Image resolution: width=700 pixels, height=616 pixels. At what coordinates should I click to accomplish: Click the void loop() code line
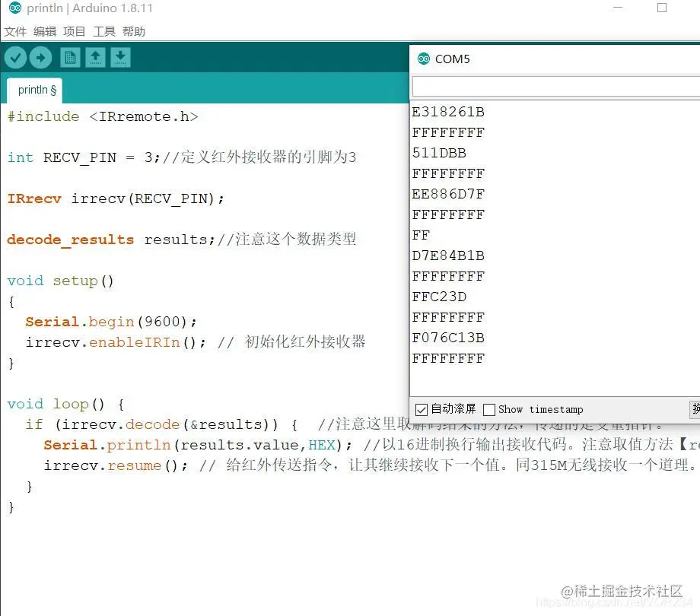coord(65,404)
